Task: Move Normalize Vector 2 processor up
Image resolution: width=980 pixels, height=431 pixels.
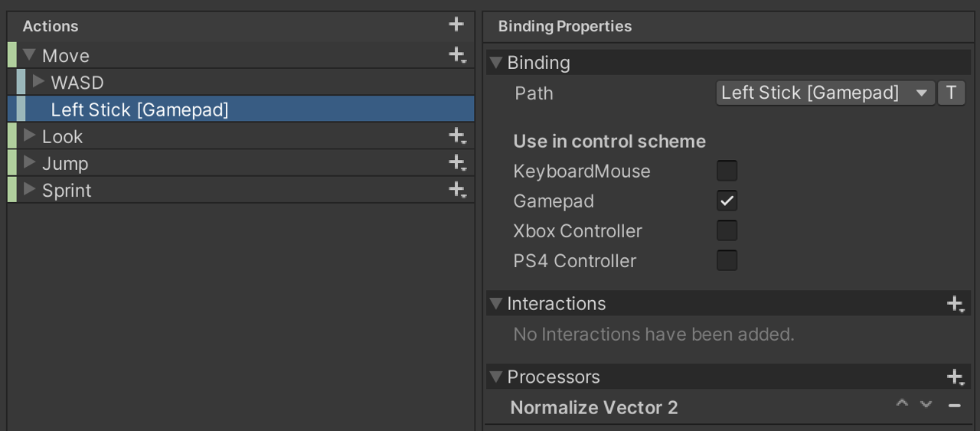Action: (x=902, y=404)
